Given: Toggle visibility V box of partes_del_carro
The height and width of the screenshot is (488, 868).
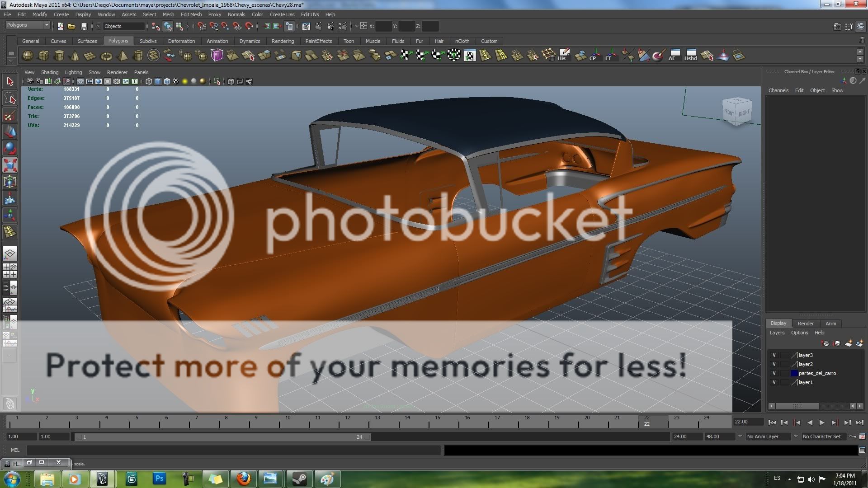Looking at the screenshot, I should [774, 373].
